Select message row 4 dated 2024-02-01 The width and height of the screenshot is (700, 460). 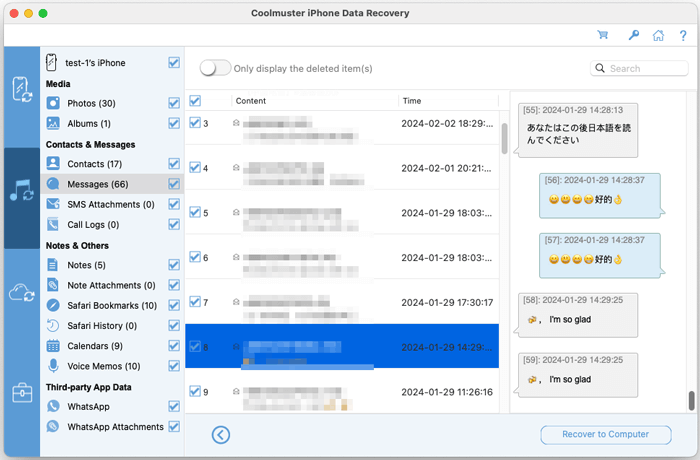click(342, 167)
